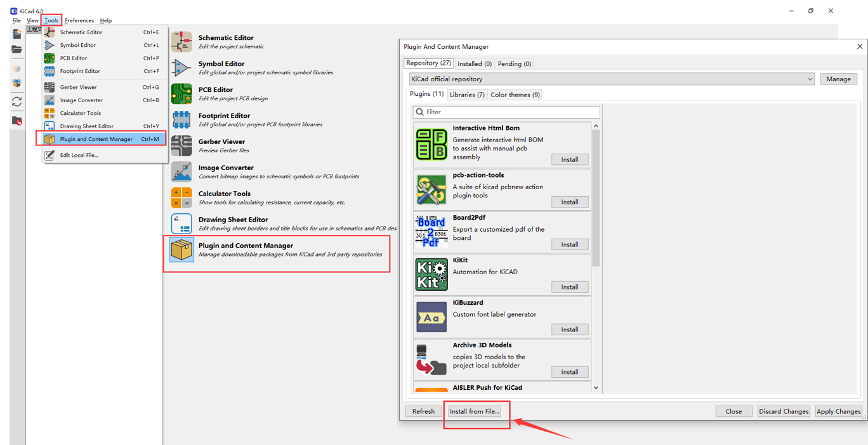Select the Interactive Html Bom plugin icon

click(x=431, y=144)
